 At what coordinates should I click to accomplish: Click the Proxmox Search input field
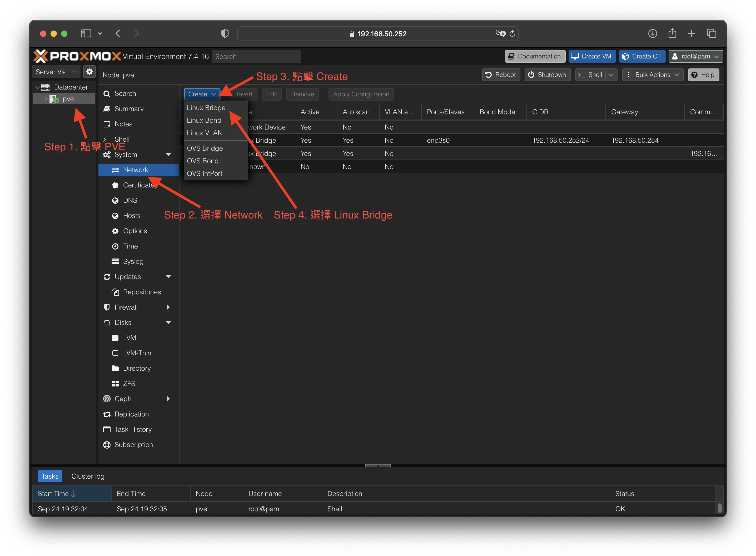coord(256,57)
